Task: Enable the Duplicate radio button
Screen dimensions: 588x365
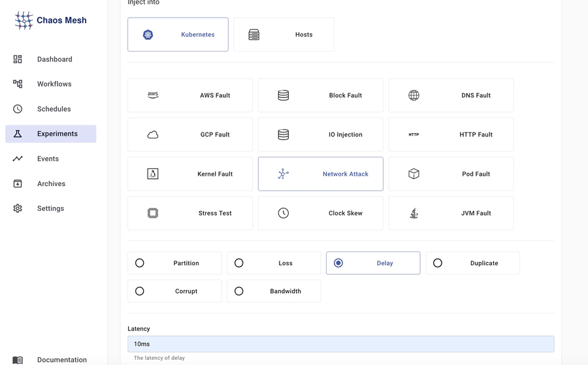Action: coord(438,263)
